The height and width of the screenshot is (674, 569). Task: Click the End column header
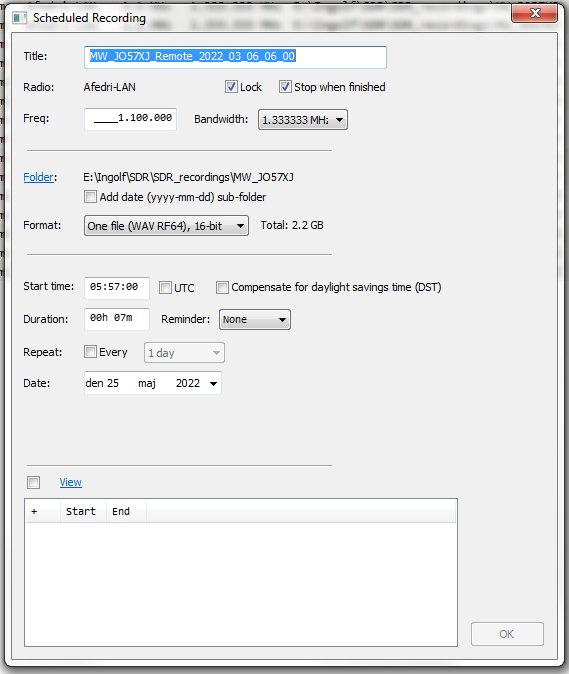pyautogui.click(x=126, y=511)
